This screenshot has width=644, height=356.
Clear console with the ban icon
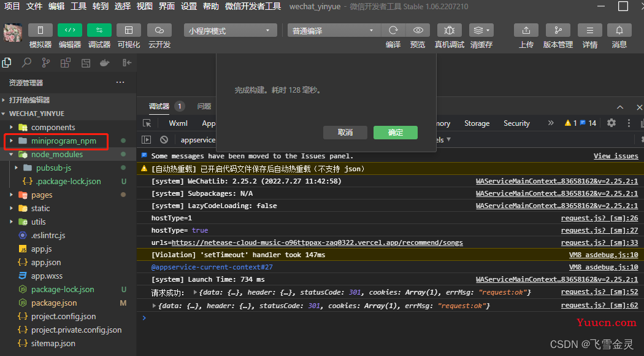[x=164, y=140]
